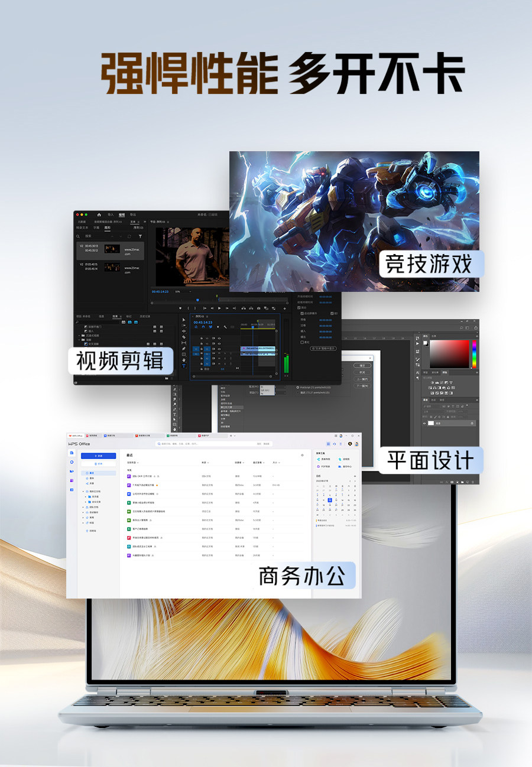Screen dimensions: 532x767
Task: Click the Export Frame camera icon
Action: pyautogui.click(x=258, y=308)
